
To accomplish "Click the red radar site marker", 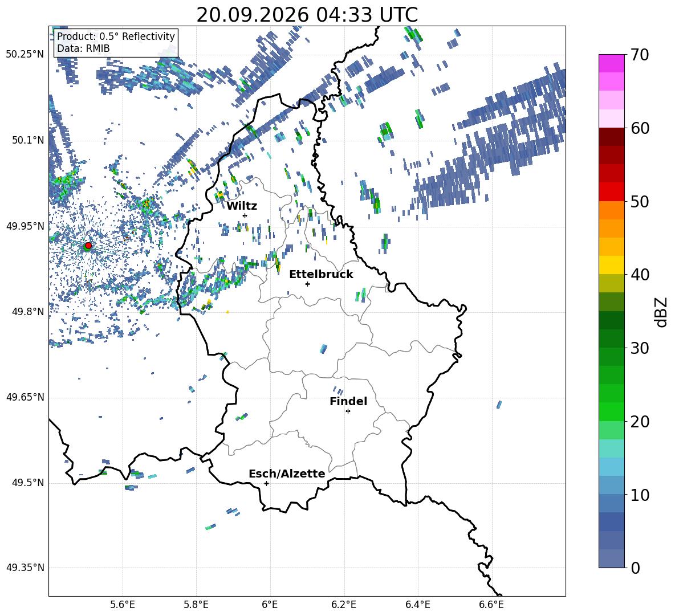I will point(88,245).
